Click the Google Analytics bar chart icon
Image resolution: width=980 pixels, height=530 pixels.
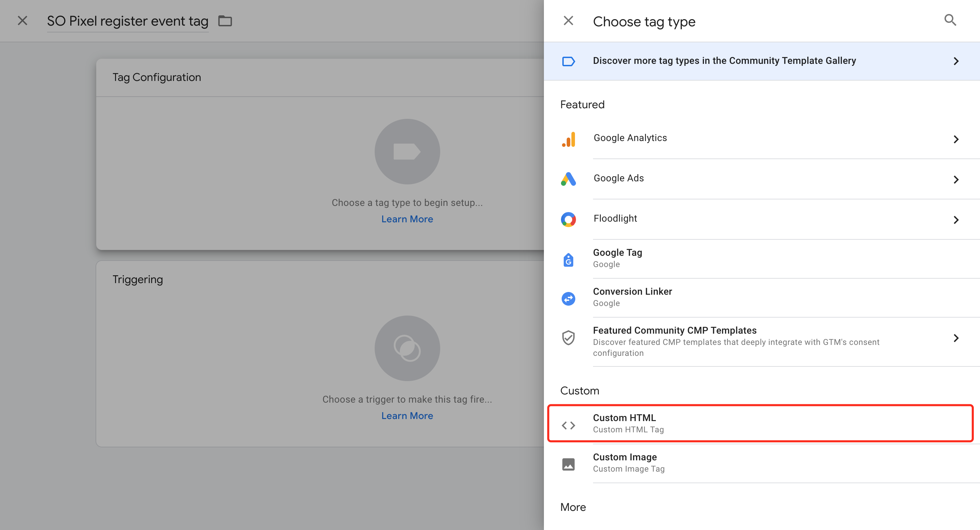568,139
